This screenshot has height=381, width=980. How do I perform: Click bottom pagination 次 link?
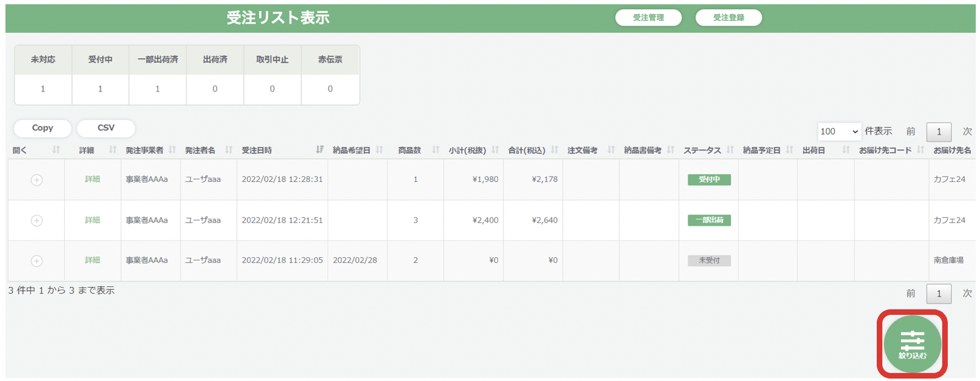tap(967, 294)
